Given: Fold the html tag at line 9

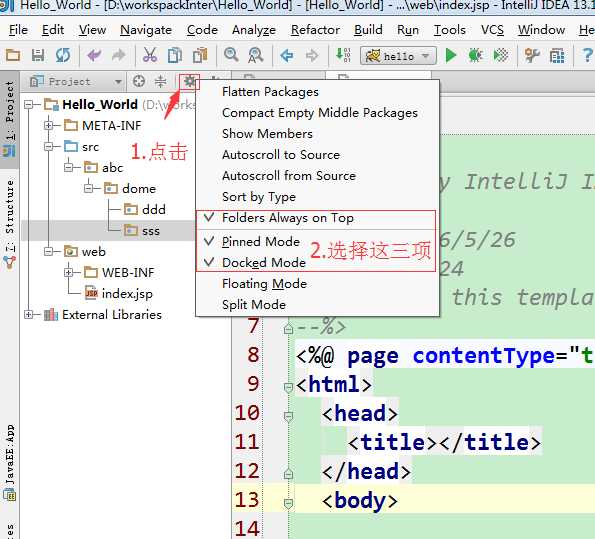Looking at the screenshot, I should [288, 387].
